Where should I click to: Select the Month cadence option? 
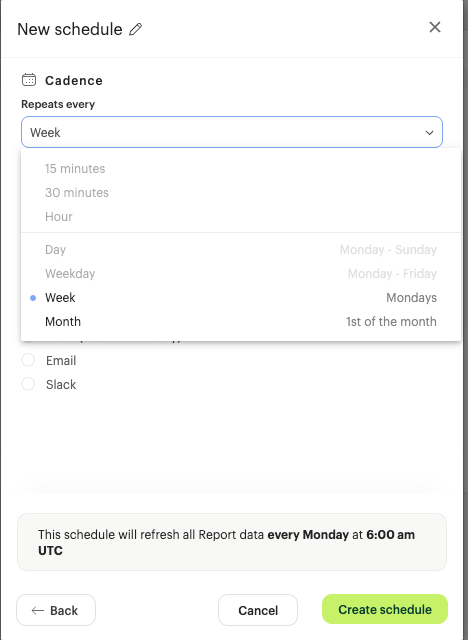(241, 322)
